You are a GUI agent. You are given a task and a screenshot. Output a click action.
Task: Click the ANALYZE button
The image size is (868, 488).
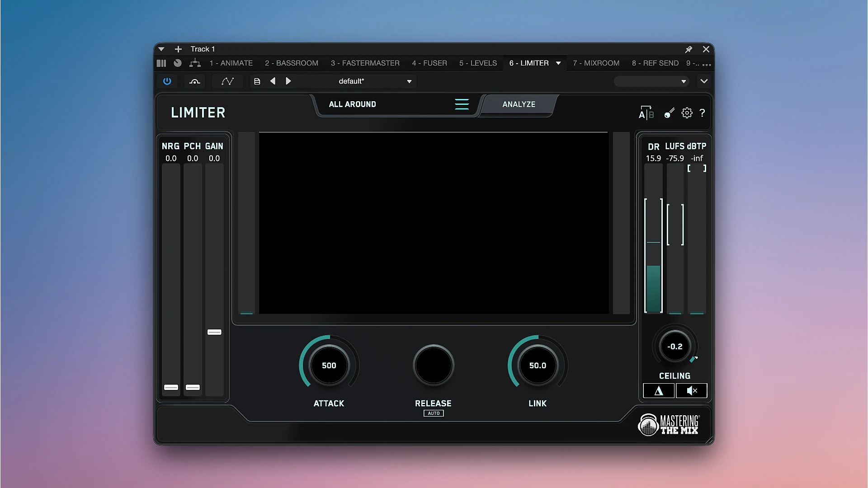[519, 104]
